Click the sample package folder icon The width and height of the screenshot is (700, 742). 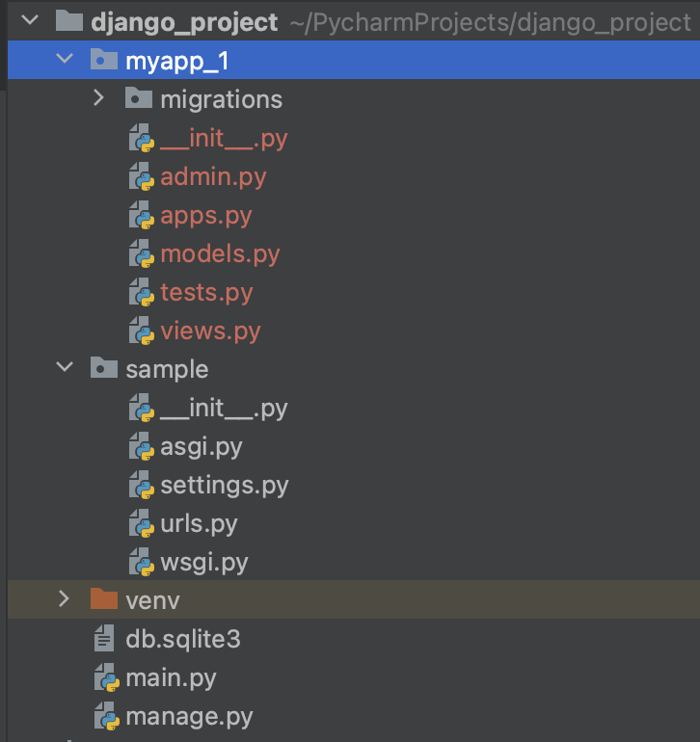pyautogui.click(x=104, y=368)
